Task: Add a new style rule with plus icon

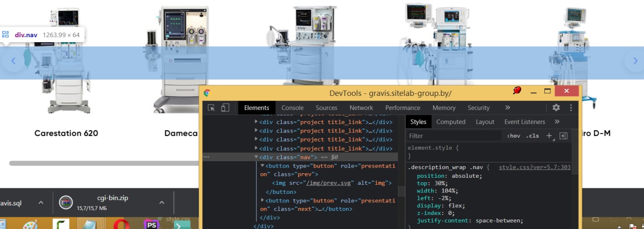Action: (549, 136)
